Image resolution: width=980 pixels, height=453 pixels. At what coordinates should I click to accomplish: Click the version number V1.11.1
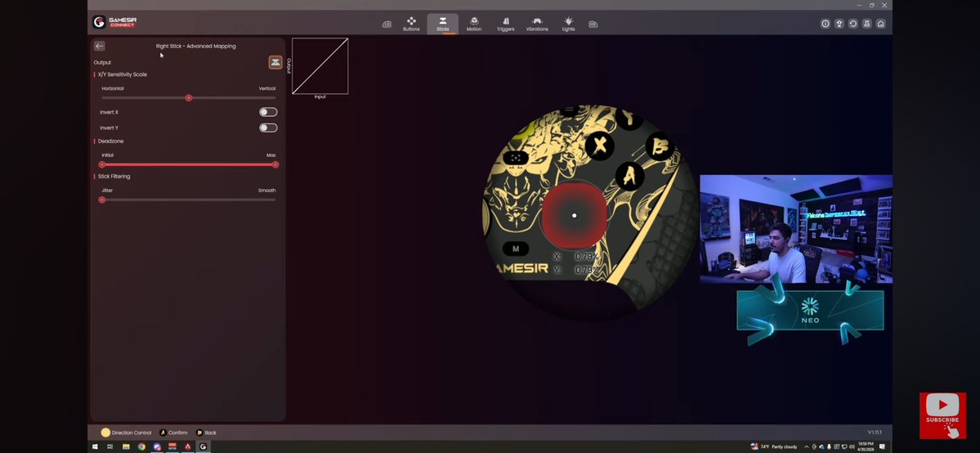(x=875, y=433)
